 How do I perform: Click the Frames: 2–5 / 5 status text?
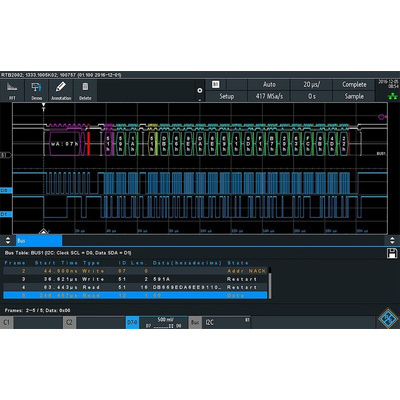pos(37,310)
